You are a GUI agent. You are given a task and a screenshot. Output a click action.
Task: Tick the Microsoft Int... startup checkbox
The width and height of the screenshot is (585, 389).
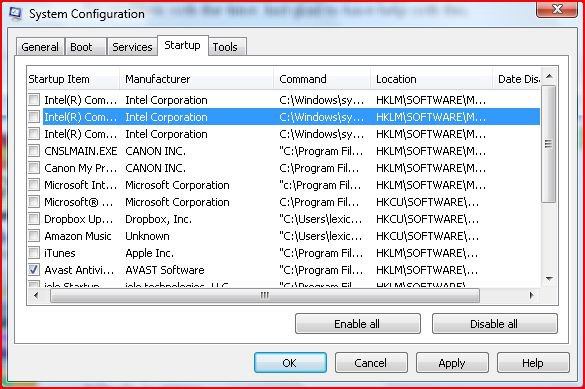pos(34,185)
